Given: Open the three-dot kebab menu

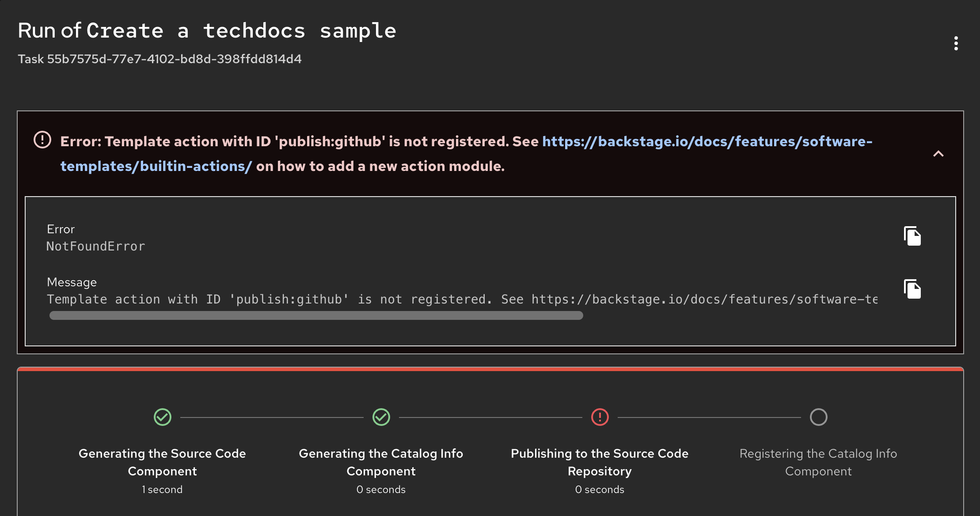Looking at the screenshot, I should [956, 43].
